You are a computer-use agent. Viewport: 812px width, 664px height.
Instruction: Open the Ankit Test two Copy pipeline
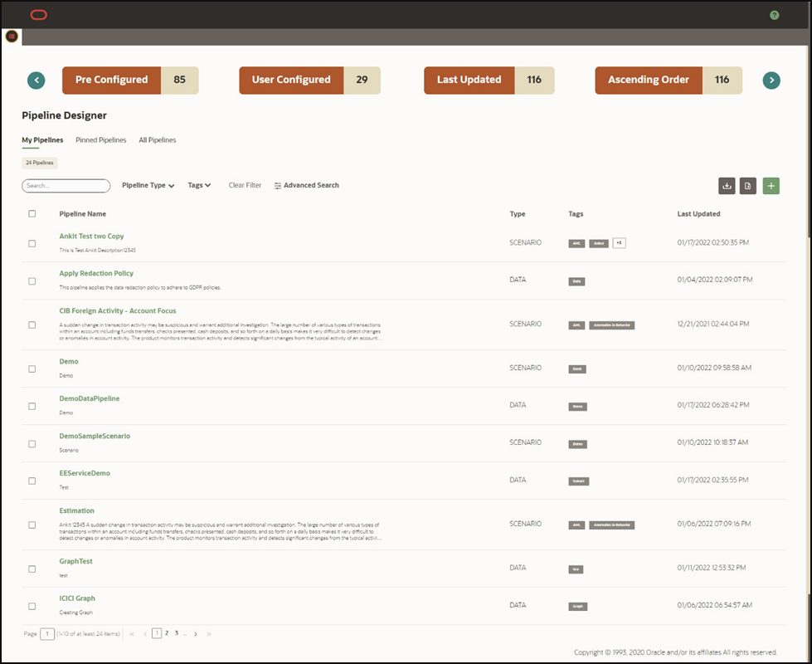tap(92, 237)
